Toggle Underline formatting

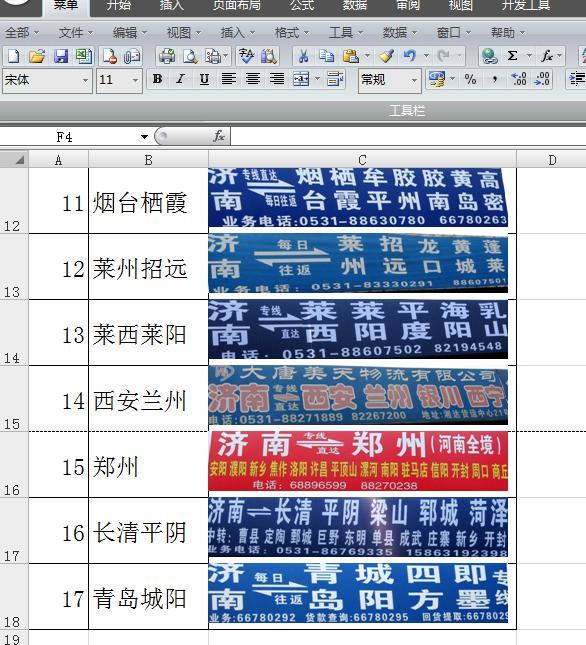[204, 79]
